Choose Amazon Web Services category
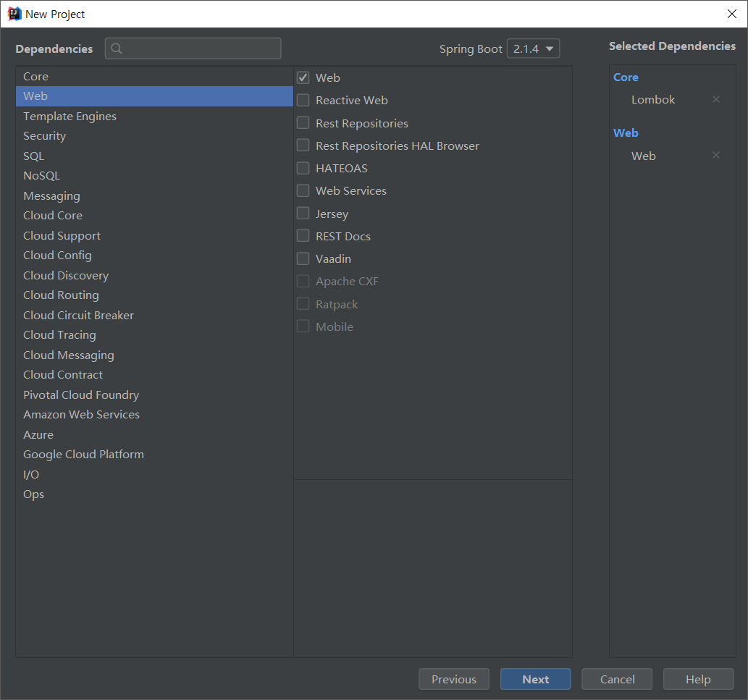This screenshot has height=700, width=748. [x=154, y=415]
